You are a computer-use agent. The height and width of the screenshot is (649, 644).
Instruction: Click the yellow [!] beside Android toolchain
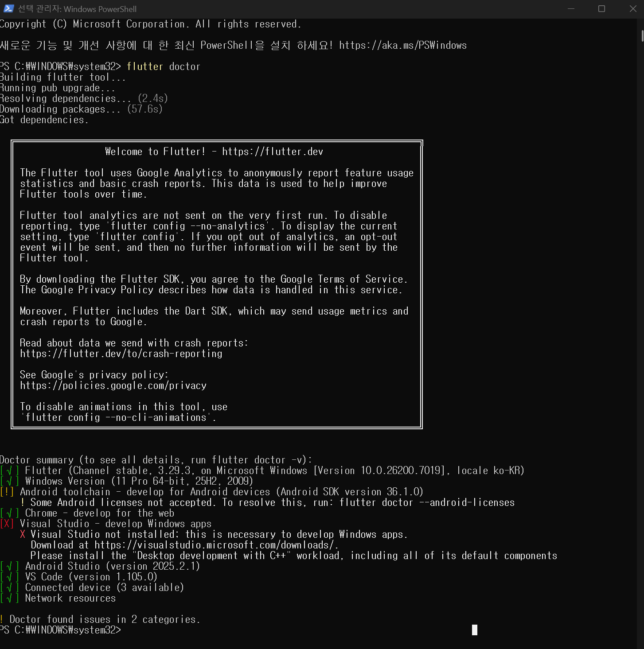pyautogui.click(x=7, y=492)
